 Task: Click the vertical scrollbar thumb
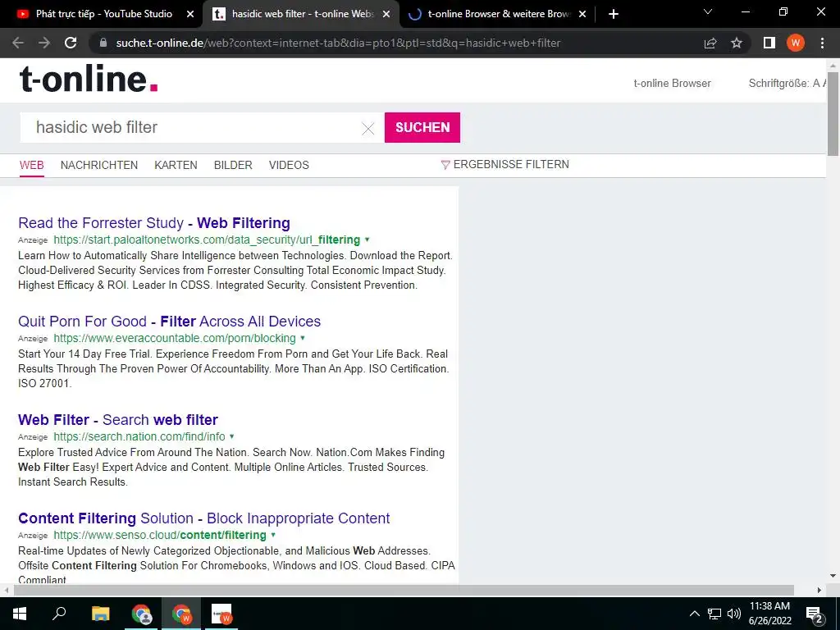pos(833,113)
